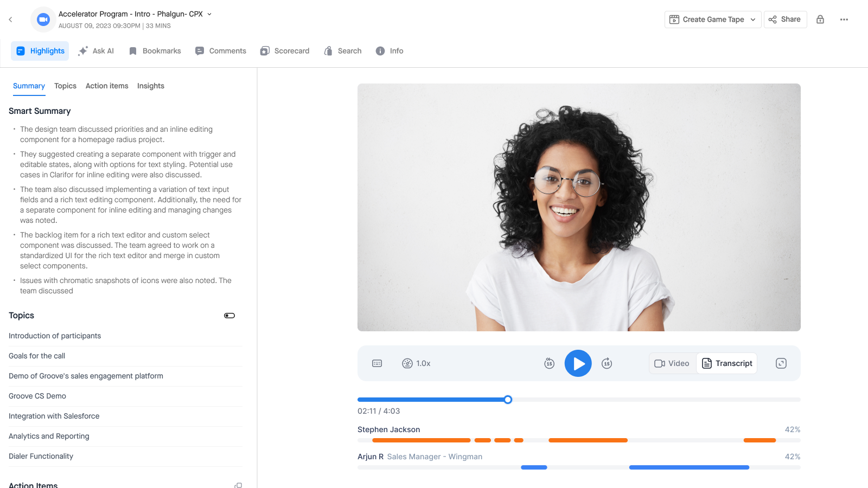
Task: Jump to topic Groove CS Demo
Action: click(x=125, y=396)
